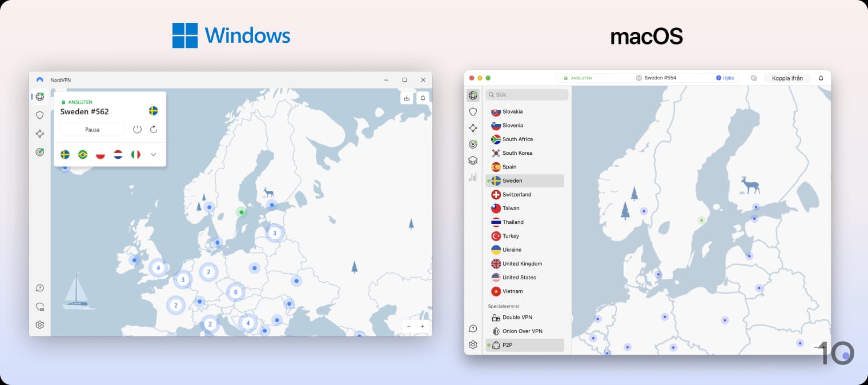This screenshot has width=868, height=385.
Task: Select Slovenia in the country list
Action: pyautogui.click(x=525, y=125)
